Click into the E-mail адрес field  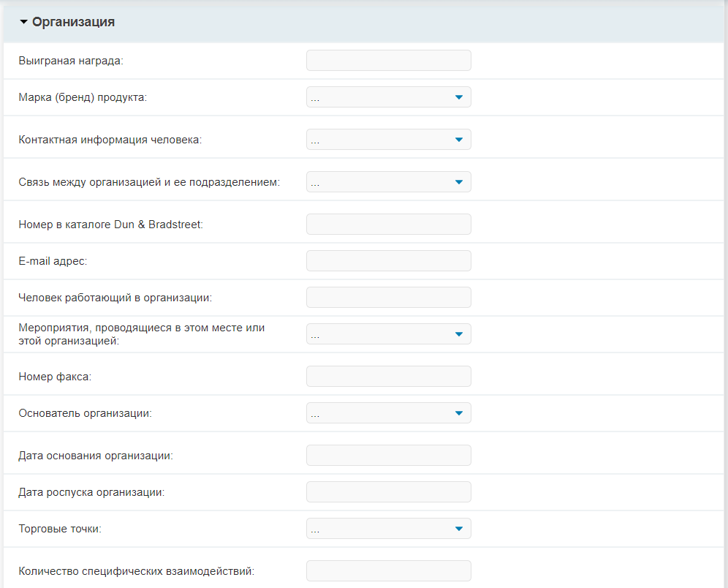pos(389,260)
